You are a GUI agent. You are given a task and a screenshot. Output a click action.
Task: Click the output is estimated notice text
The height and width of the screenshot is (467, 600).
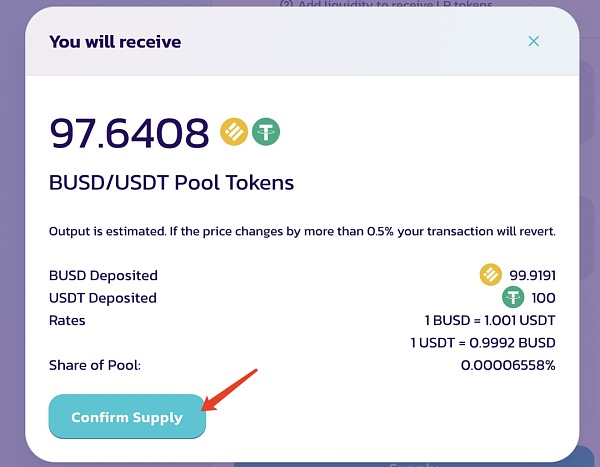click(302, 231)
